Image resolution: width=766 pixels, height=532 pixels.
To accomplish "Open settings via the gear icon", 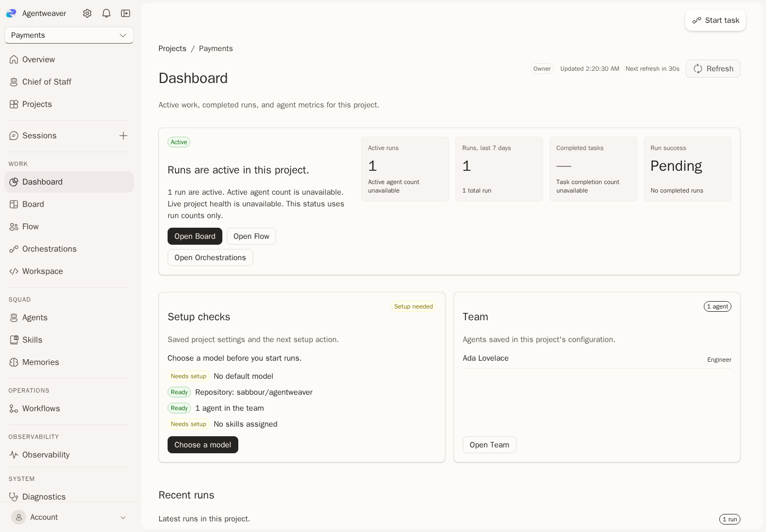I will pyautogui.click(x=87, y=13).
